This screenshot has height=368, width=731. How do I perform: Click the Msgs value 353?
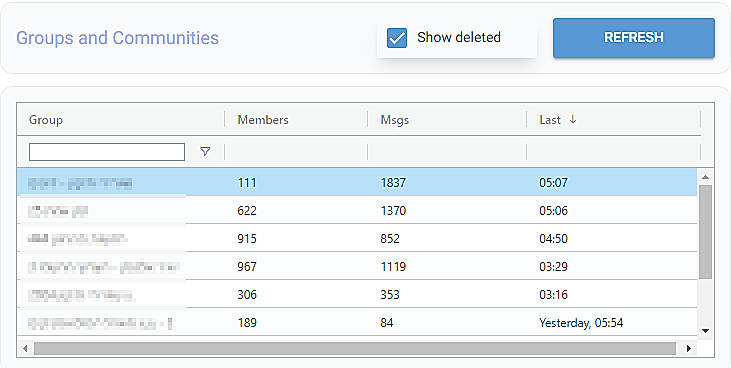(x=390, y=294)
